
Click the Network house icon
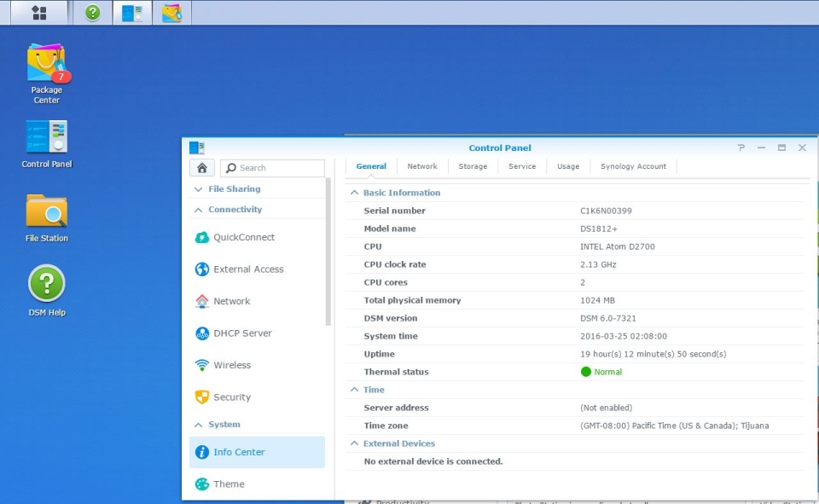coord(202,301)
